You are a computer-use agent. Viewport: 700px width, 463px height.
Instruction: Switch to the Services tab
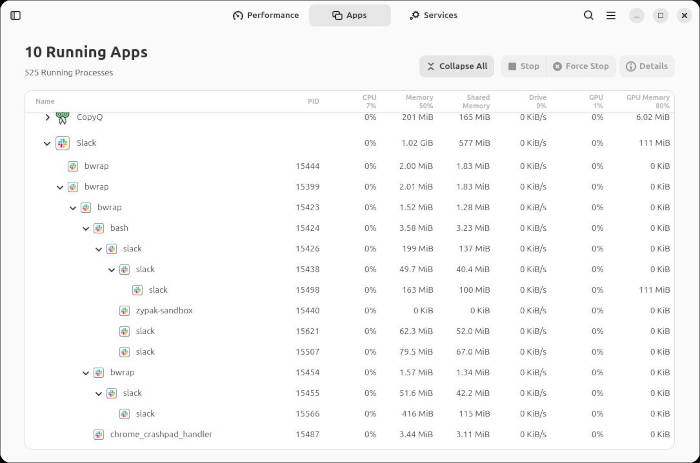point(433,15)
